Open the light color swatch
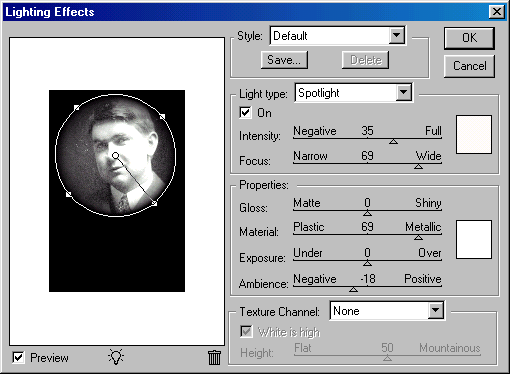The height and width of the screenshot is (374, 510). [x=474, y=134]
